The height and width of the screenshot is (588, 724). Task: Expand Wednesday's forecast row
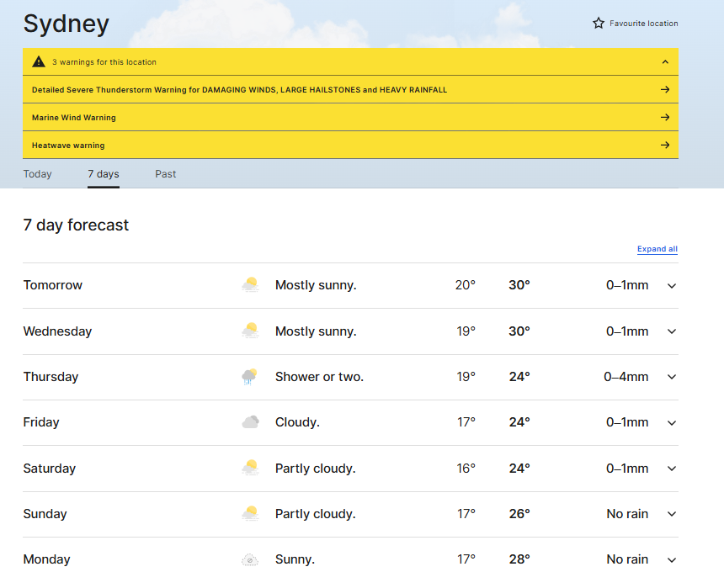pyautogui.click(x=672, y=331)
